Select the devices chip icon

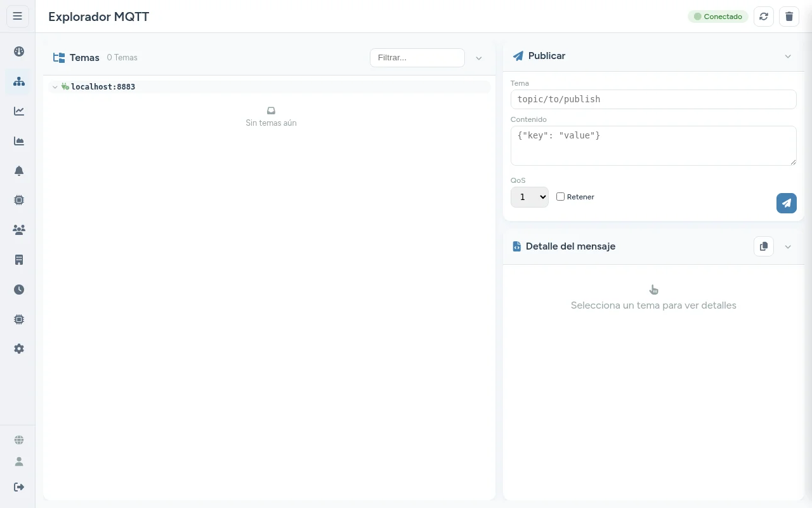(19, 200)
